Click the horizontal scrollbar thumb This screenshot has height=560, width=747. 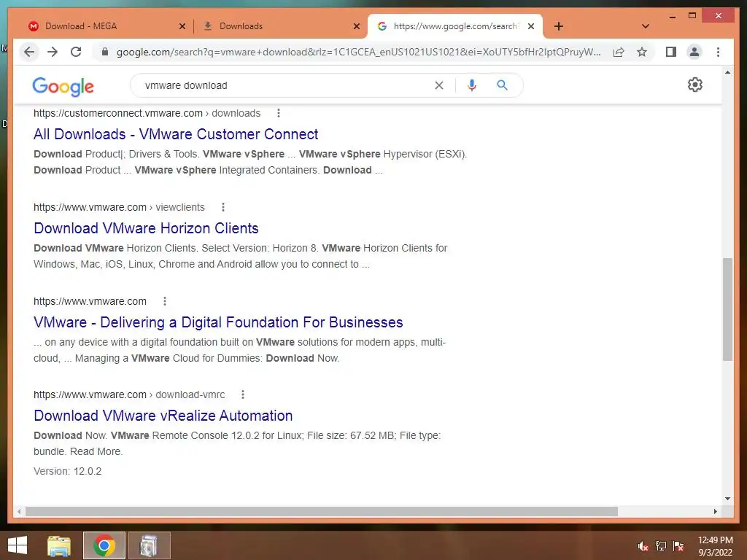coord(322,511)
